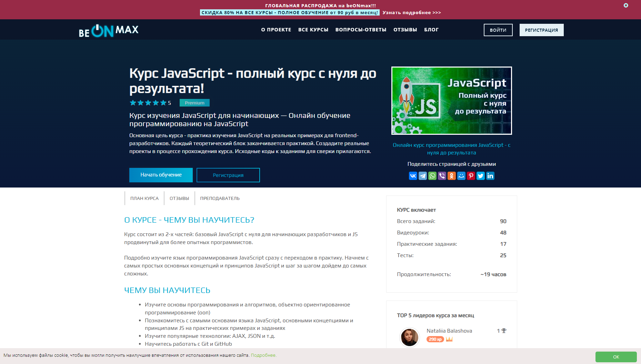Click the JavaScript course cover image

click(x=452, y=101)
